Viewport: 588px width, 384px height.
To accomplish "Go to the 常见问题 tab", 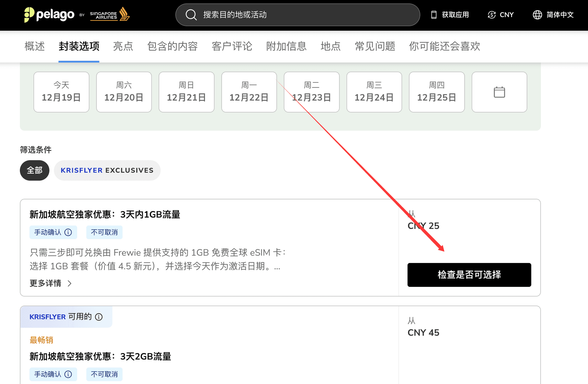I will [375, 46].
